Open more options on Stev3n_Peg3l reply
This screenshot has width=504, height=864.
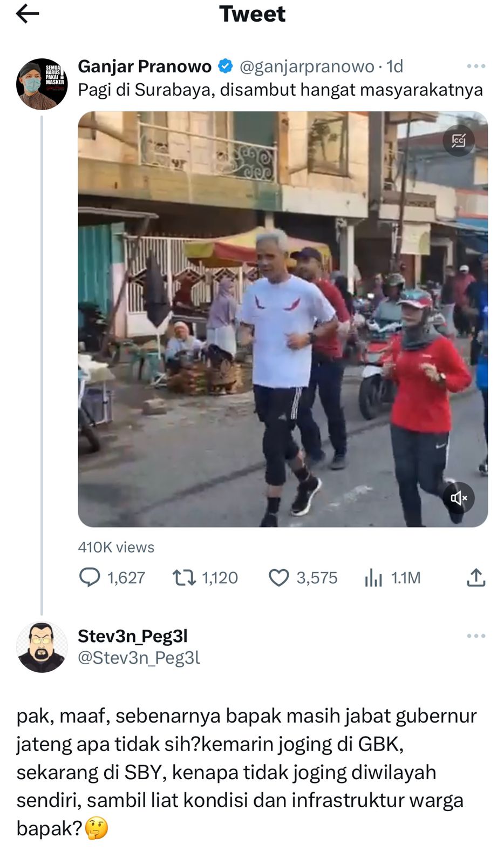pos(476,636)
